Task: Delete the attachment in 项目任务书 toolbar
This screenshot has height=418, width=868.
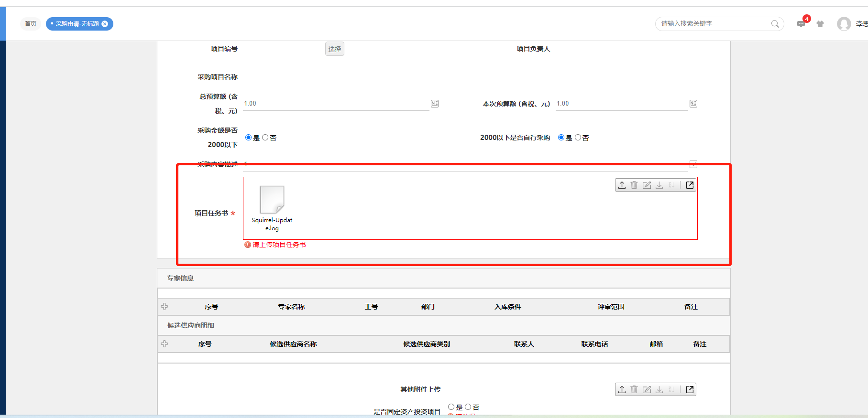Action: 634,185
